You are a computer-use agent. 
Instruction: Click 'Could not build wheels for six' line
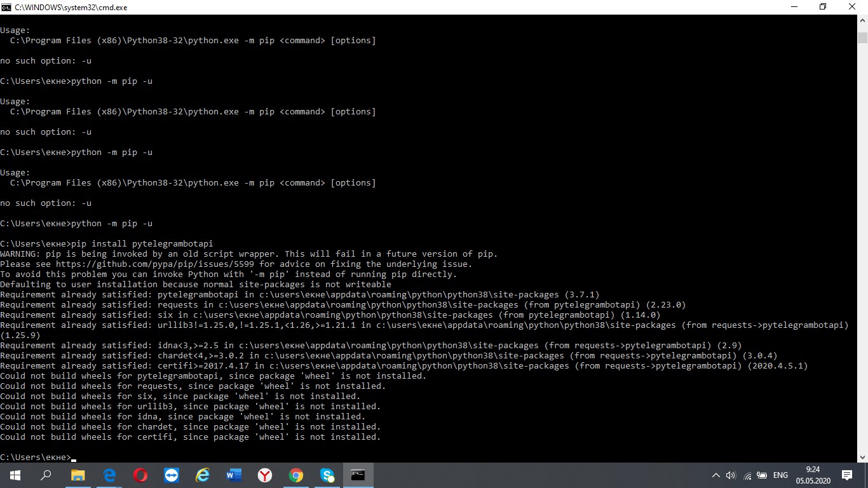[x=180, y=396]
